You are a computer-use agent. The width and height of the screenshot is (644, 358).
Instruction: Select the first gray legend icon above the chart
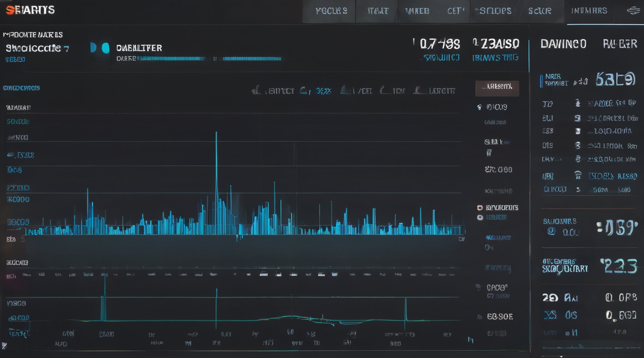pos(256,90)
